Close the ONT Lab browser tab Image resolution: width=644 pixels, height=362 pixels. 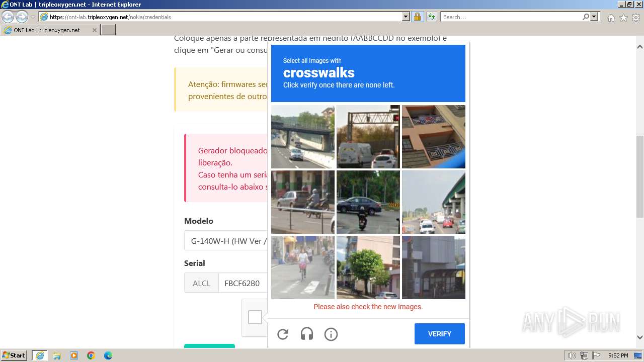pyautogui.click(x=94, y=30)
